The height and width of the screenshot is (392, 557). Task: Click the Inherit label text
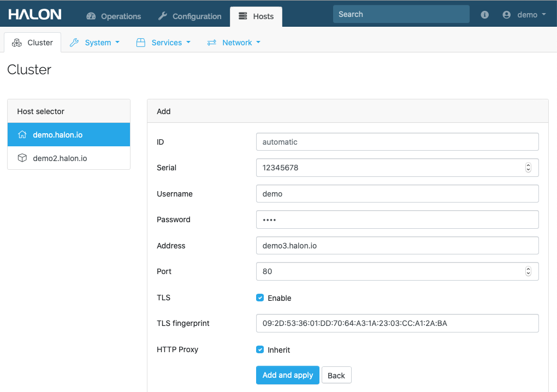(x=279, y=350)
